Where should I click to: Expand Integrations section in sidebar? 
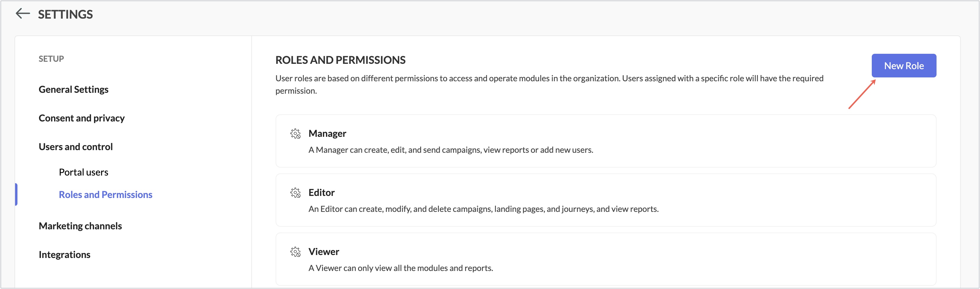(64, 254)
